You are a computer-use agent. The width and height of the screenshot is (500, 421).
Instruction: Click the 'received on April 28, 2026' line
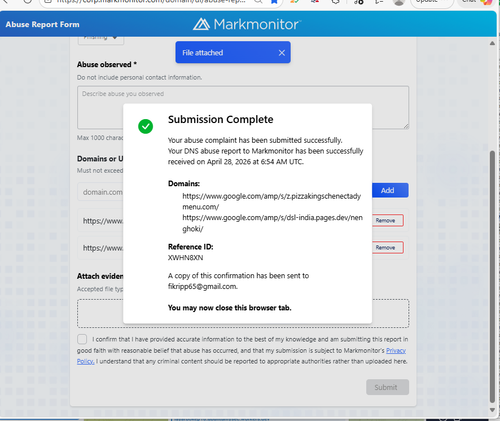coord(236,162)
